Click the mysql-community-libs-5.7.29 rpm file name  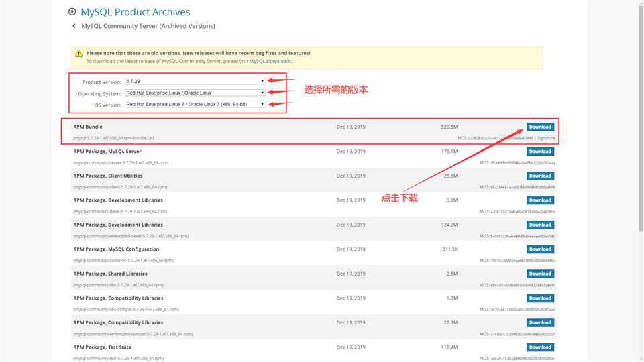118,285
